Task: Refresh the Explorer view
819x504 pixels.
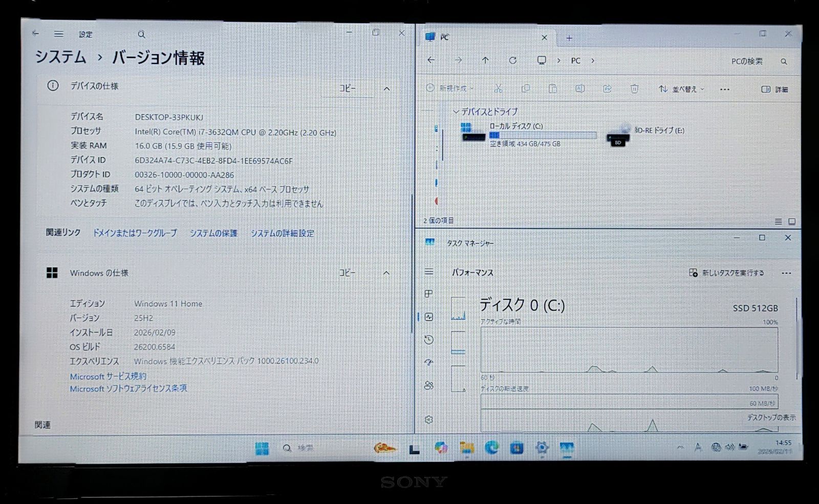Action: [x=513, y=60]
